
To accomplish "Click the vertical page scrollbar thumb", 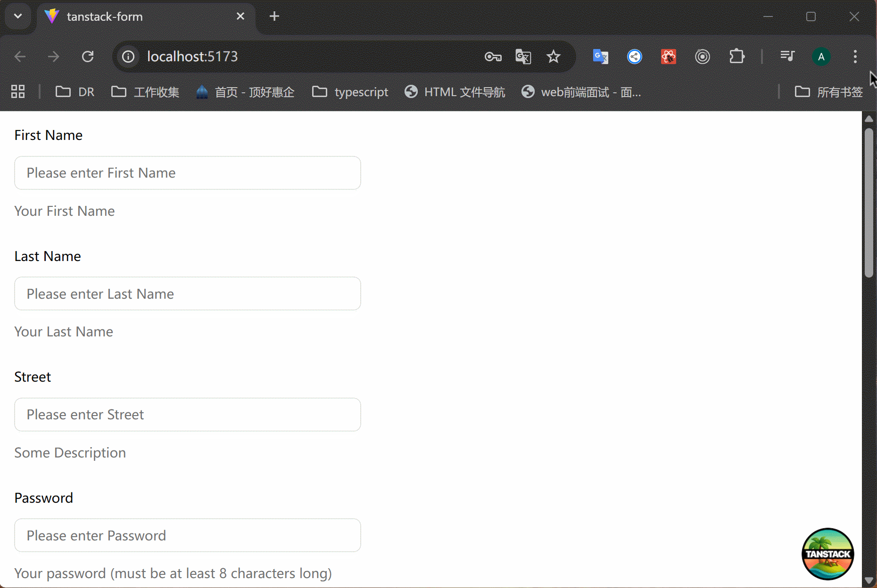I will (x=869, y=203).
